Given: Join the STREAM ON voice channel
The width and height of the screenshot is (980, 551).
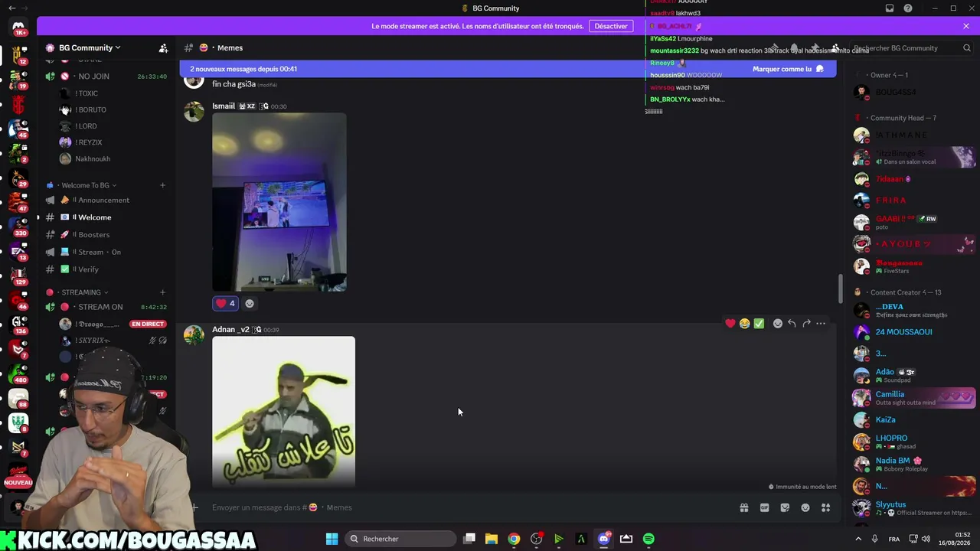Looking at the screenshot, I should [x=106, y=307].
